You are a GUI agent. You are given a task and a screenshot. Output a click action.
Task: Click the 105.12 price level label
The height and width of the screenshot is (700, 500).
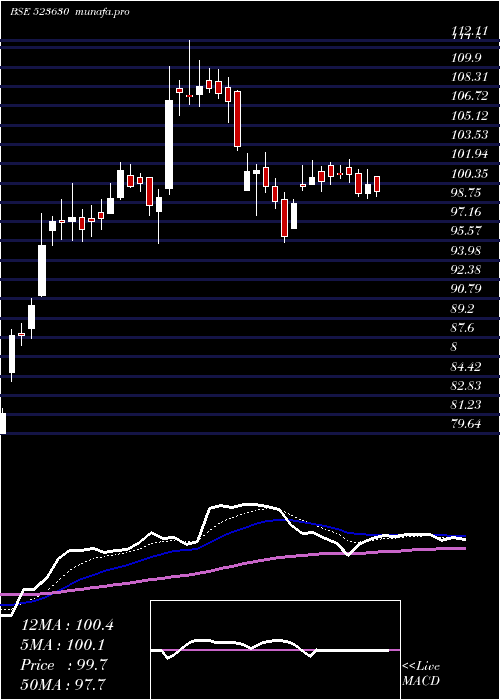click(469, 116)
